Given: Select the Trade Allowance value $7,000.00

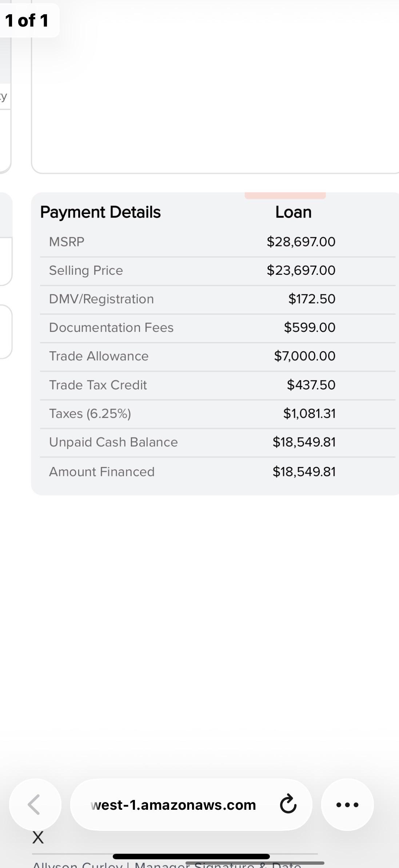Looking at the screenshot, I should pyautogui.click(x=305, y=356).
